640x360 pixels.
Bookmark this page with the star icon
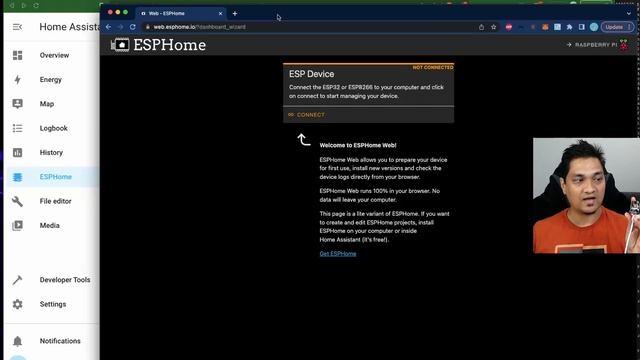[493, 27]
